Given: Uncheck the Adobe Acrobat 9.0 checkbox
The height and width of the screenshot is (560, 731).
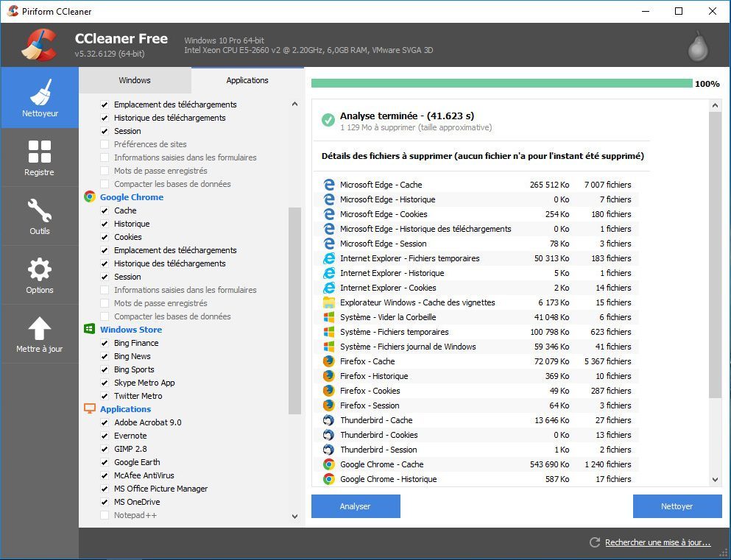Looking at the screenshot, I should (x=105, y=422).
